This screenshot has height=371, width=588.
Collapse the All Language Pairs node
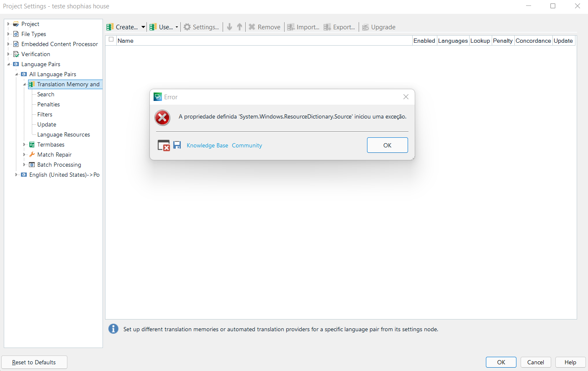point(16,74)
